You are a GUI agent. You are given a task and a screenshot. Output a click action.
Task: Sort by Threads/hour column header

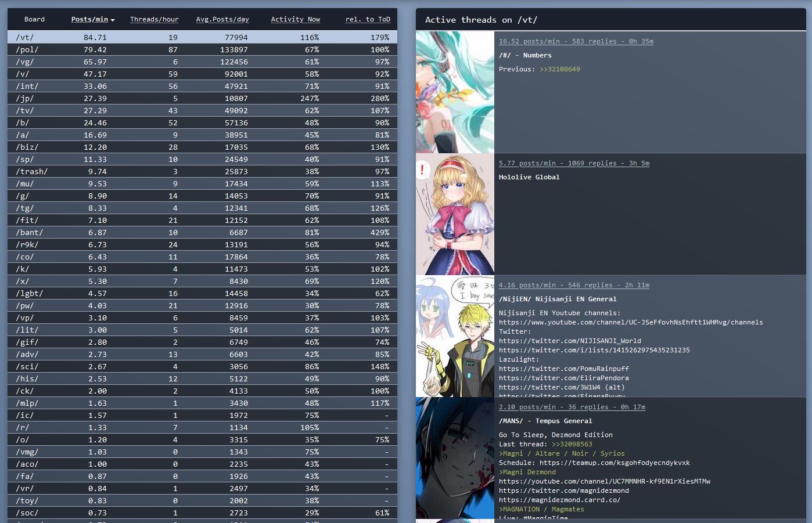[x=154, y=19]
